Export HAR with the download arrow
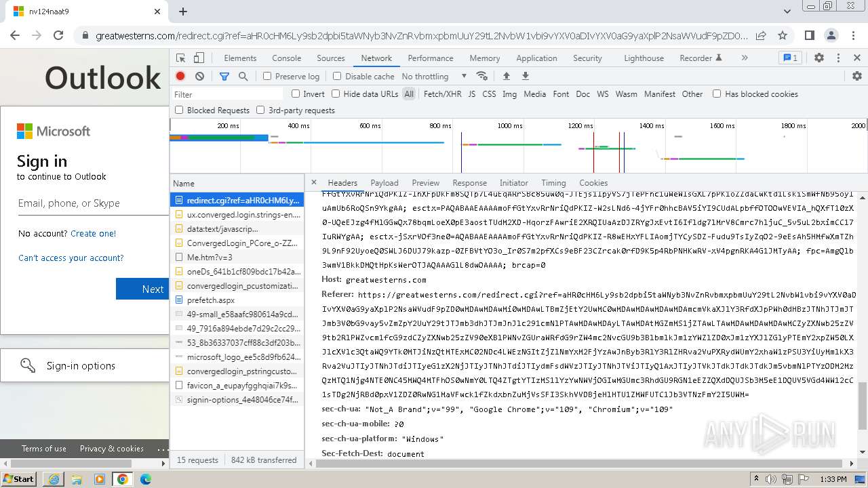Viewport: 868px width, 488px height. 525,76
